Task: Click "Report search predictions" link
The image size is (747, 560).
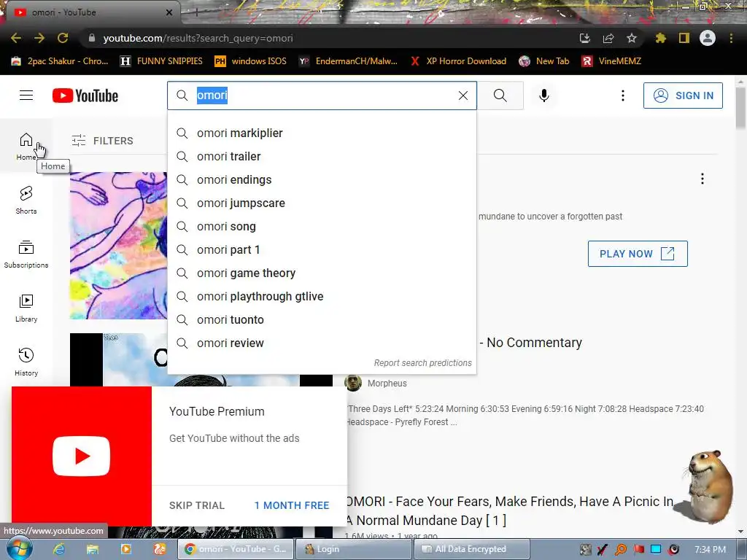Action: pyautogui.click(x=422, y=363)
